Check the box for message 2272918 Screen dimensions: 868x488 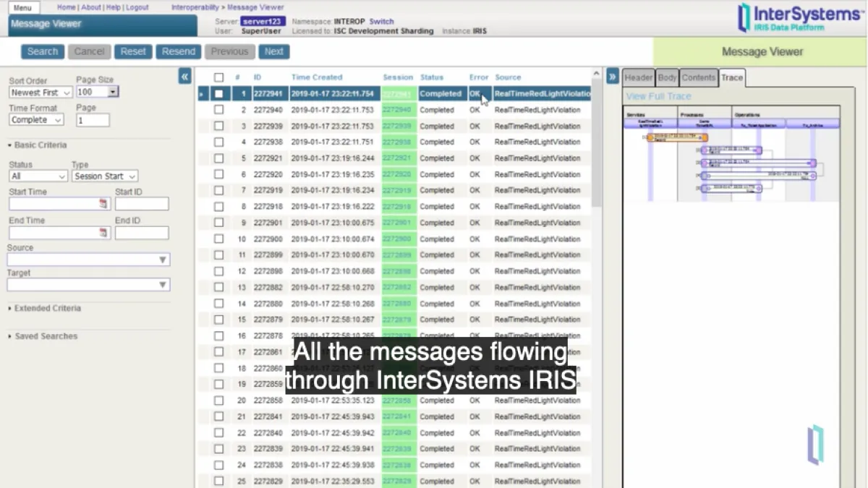click(x=218, y=207)
